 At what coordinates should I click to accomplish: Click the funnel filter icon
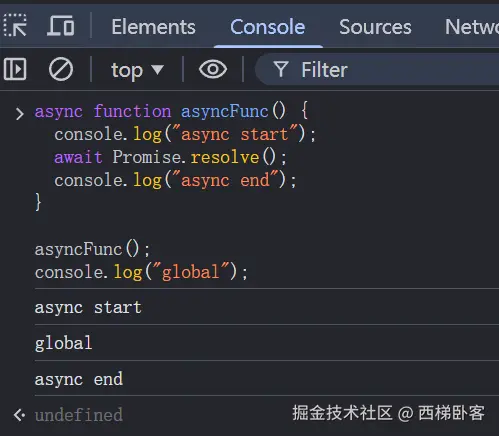[x=281, y=69]
